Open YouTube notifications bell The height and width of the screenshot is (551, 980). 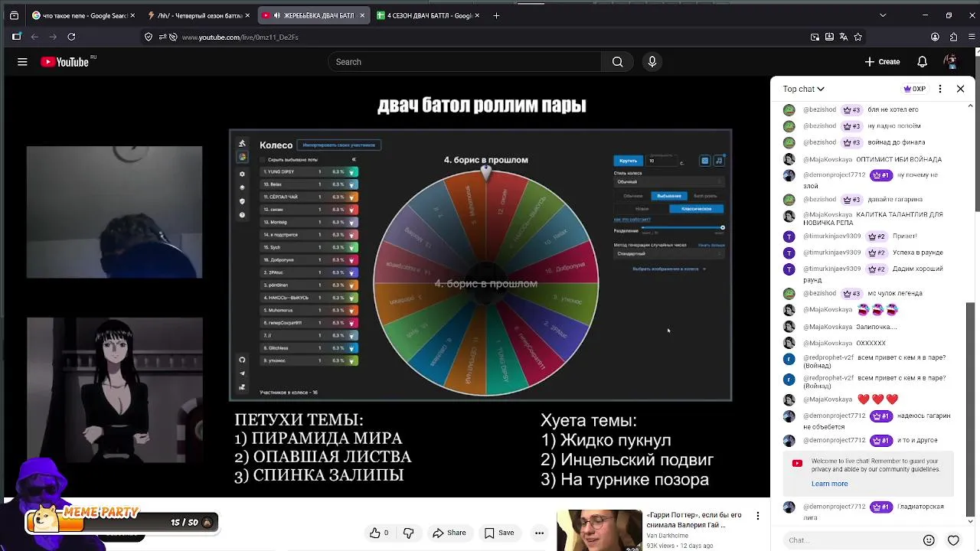pyautogui.click(x=922, y=62)
